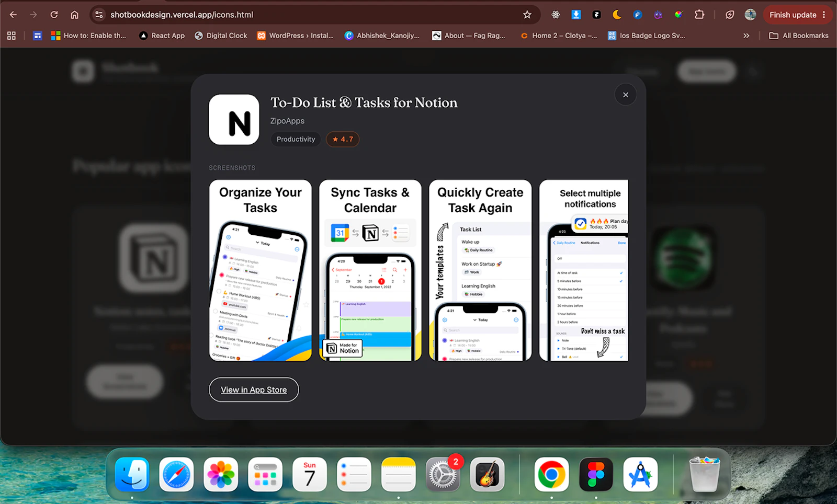This screenshot has height=504, width=837.
Task: Open the Abhishek_Kanojiy... bookmark
Action: [x=382, y=36]
